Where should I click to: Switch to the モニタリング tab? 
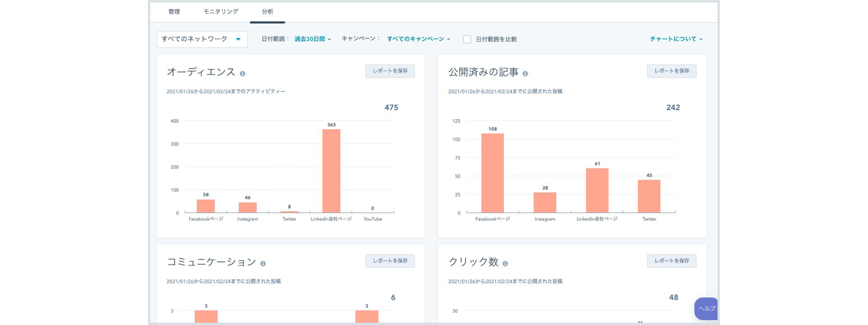pos(221,12)
